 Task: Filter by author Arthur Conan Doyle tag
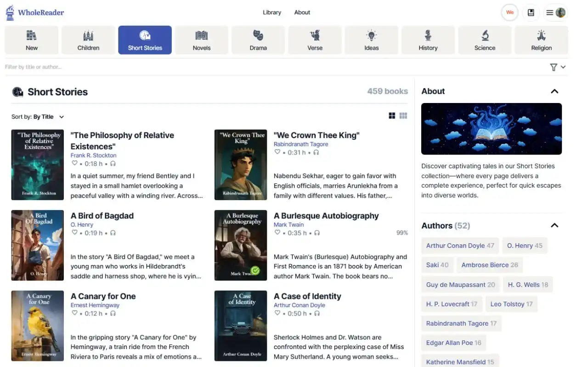tap(460, 246)
